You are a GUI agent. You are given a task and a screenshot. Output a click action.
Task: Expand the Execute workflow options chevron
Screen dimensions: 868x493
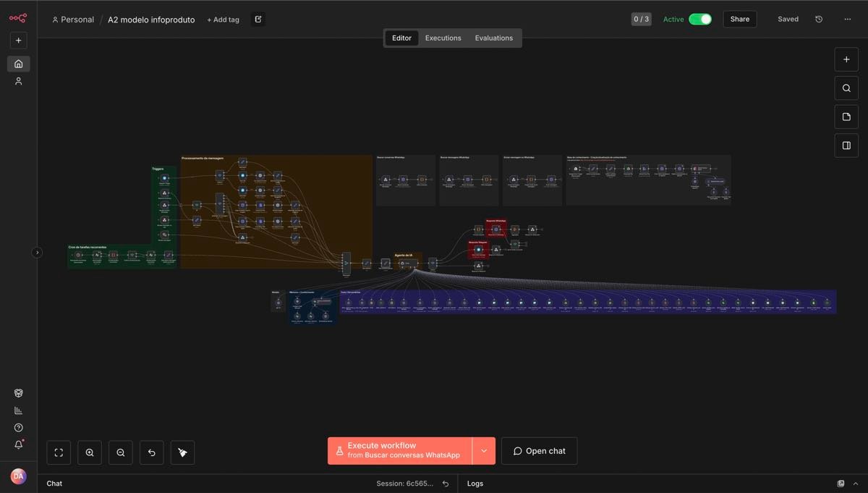point(483,450)
